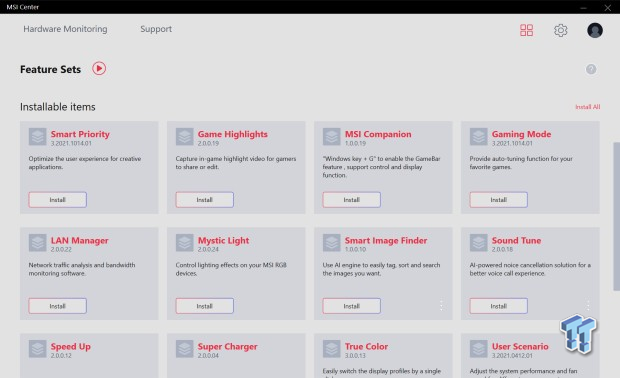Screen dimensions: 620x378
Task: Select the Super Charger title
Action: 227,346
